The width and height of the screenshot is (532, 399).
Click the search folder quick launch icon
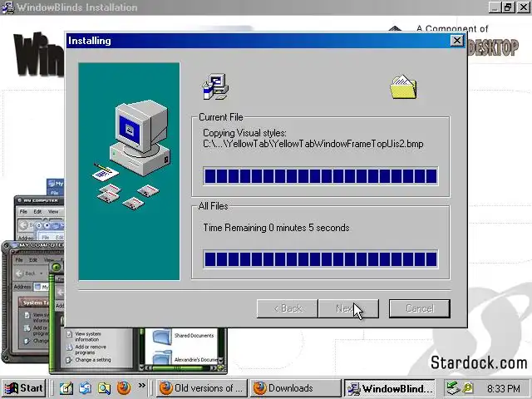pyautogui.click(x=104, y=388)
